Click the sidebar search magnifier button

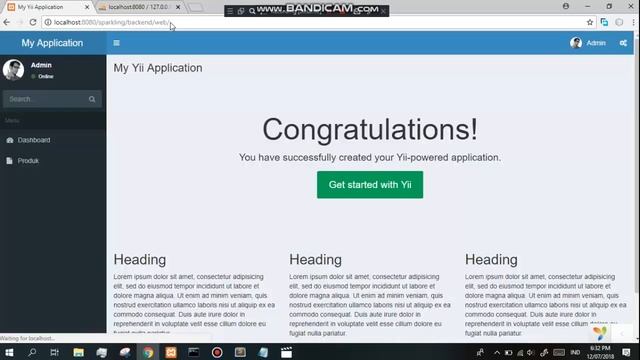[92, 99]
